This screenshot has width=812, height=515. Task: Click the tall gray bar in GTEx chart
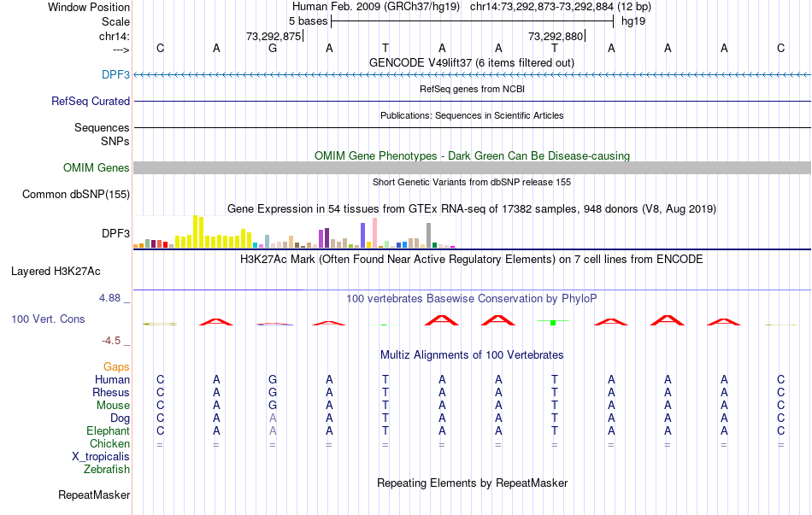[429, 236]
